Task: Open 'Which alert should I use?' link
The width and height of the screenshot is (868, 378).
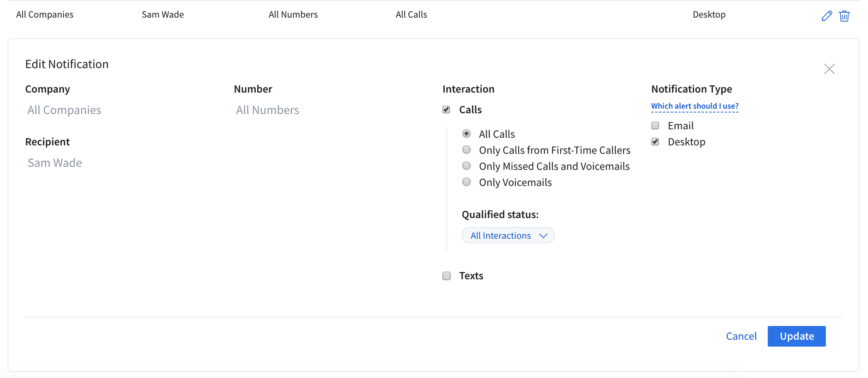Action: pos(695,106)
